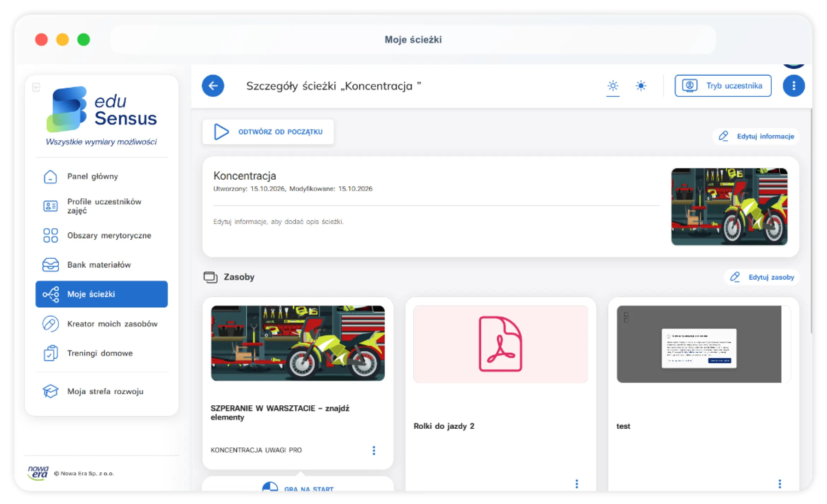Go back with the blue arrow button

tap(213, 86)
